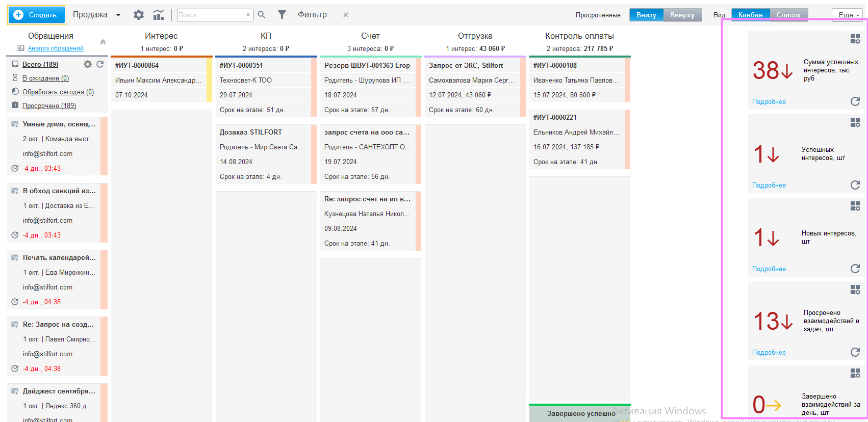Viewport: 868px width, 422px height.
Task: Set overdue position to Вверху
Action: [682, 15]
